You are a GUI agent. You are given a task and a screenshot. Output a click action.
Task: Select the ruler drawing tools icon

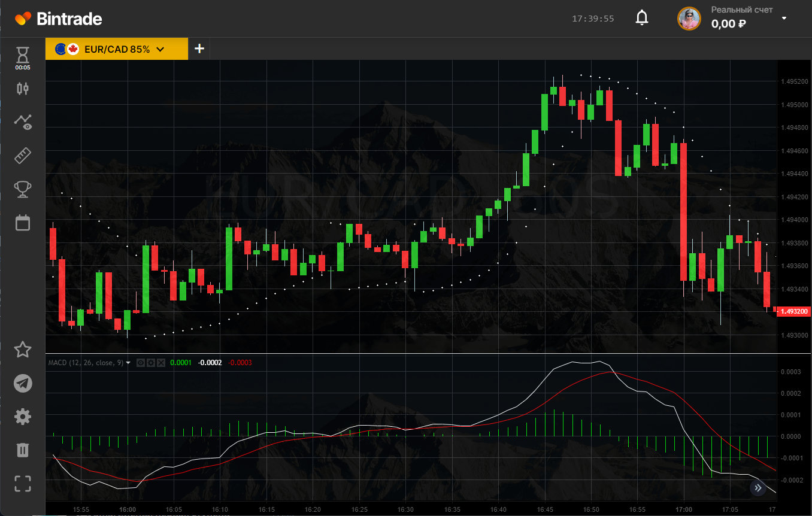pos(23,156)
